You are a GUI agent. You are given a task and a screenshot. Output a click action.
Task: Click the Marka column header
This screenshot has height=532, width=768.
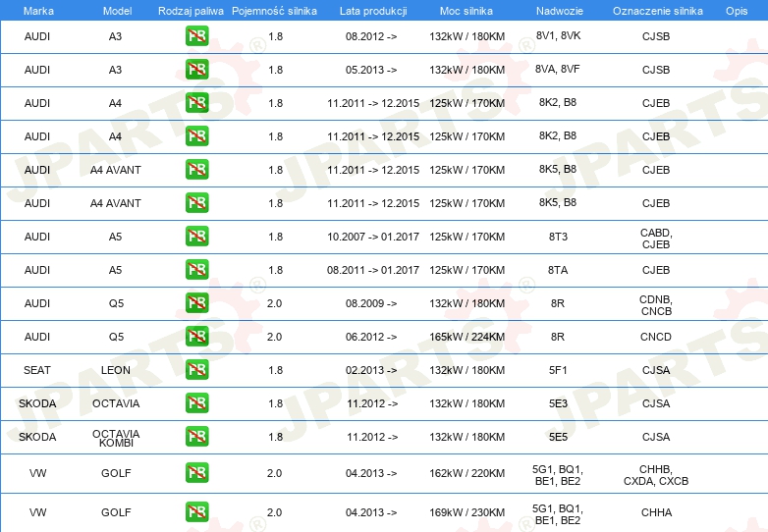[38, 11]
